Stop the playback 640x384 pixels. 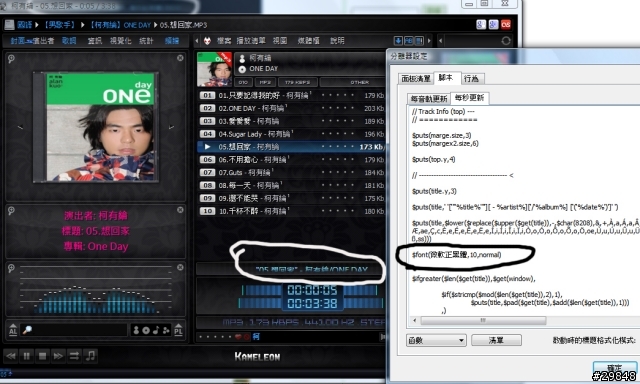click(42, 356)
